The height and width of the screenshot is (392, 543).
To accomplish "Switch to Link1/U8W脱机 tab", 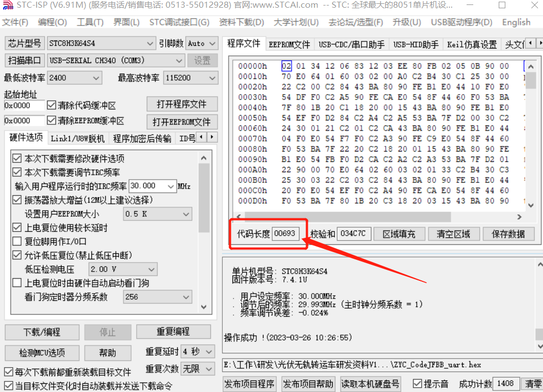I will [x=77, y=139].
